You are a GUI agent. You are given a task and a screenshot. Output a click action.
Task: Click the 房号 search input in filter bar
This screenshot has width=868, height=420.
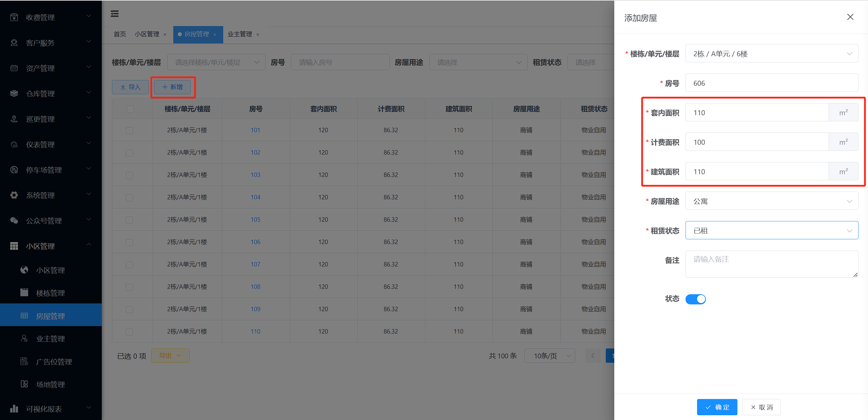click(340, 62)
